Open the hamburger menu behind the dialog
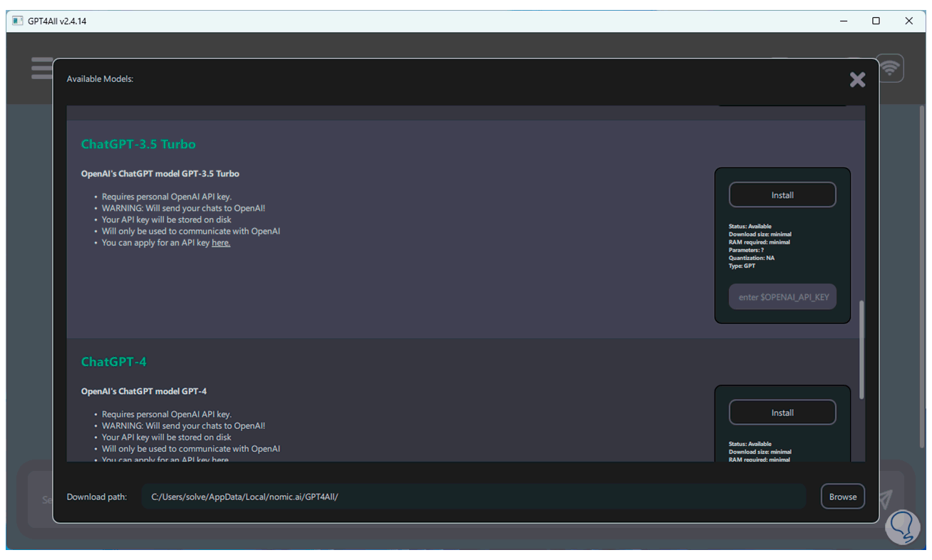 (x=42, y=68)
